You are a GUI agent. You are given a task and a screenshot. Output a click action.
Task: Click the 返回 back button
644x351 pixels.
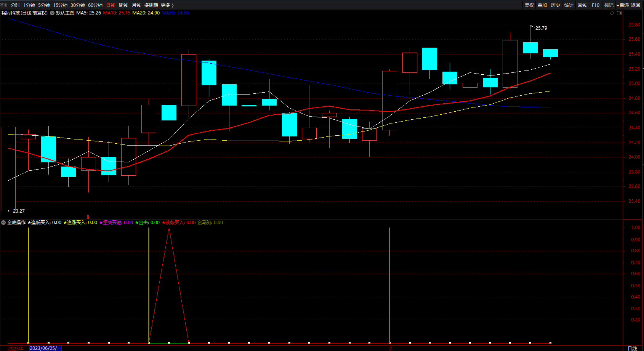(636, 5)
